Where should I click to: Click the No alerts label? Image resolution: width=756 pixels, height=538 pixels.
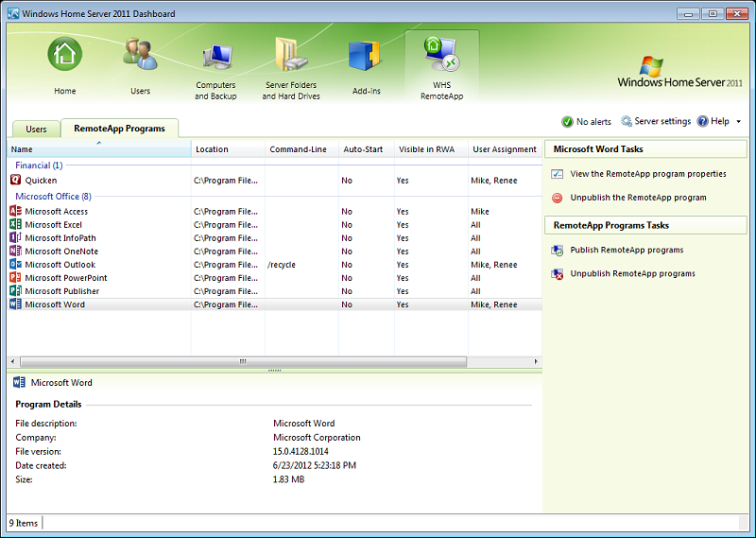pos(593,122)
